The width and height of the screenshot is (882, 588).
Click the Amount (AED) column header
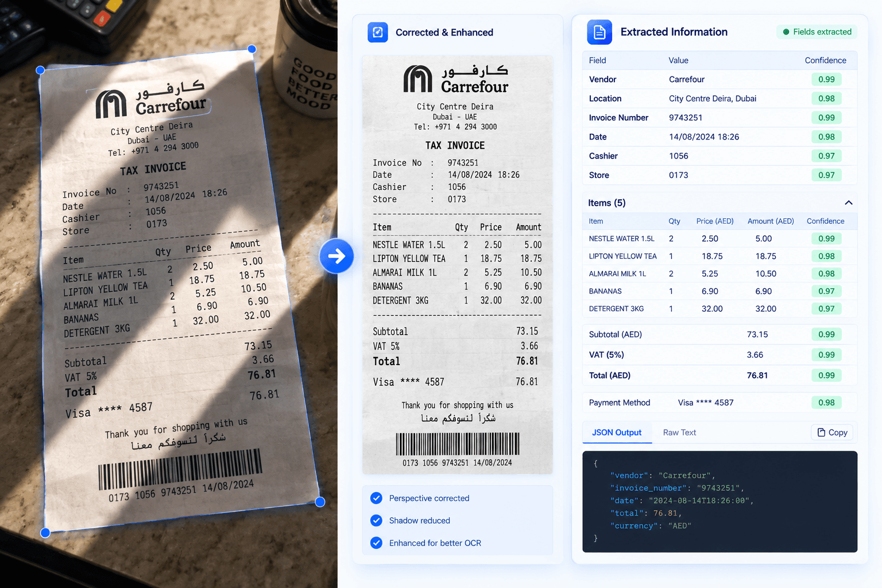coord(771,221)
